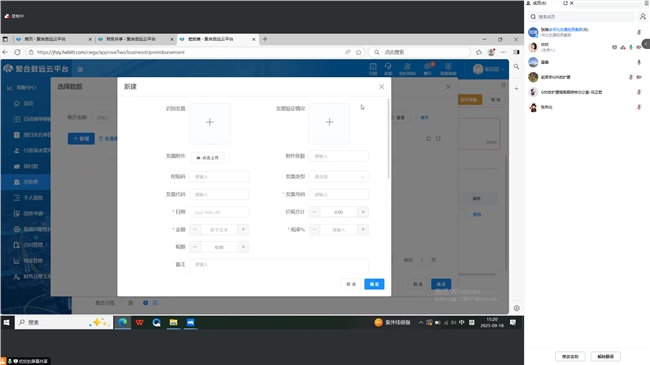Screen dimensions: 650x365
Task: Decrease the amount field with minus button
Action: (195, 229)
